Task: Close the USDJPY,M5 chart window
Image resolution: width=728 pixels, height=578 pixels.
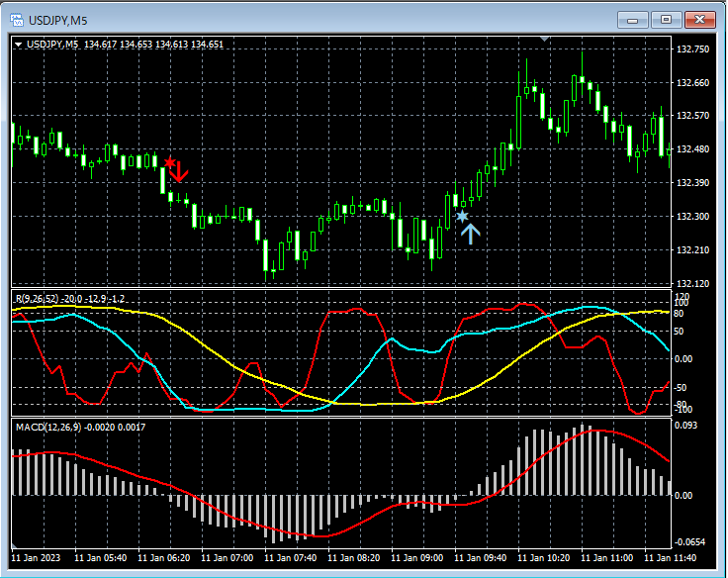Action: pyautogui.click(x=699, y=20)
